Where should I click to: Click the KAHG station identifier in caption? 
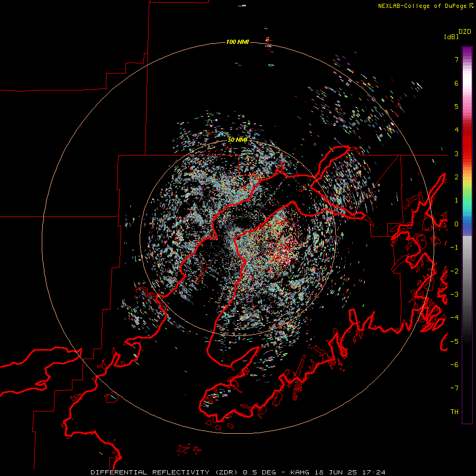pos(300,472)
